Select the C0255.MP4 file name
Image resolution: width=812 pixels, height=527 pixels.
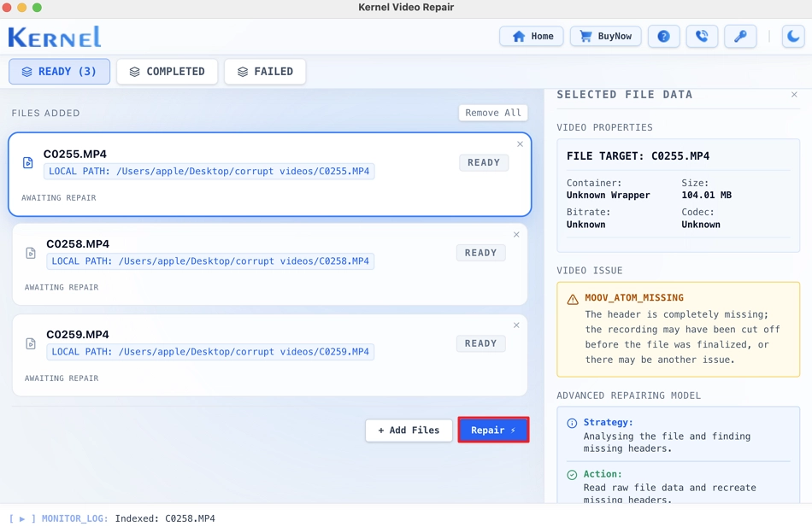[x=75, y=154]
